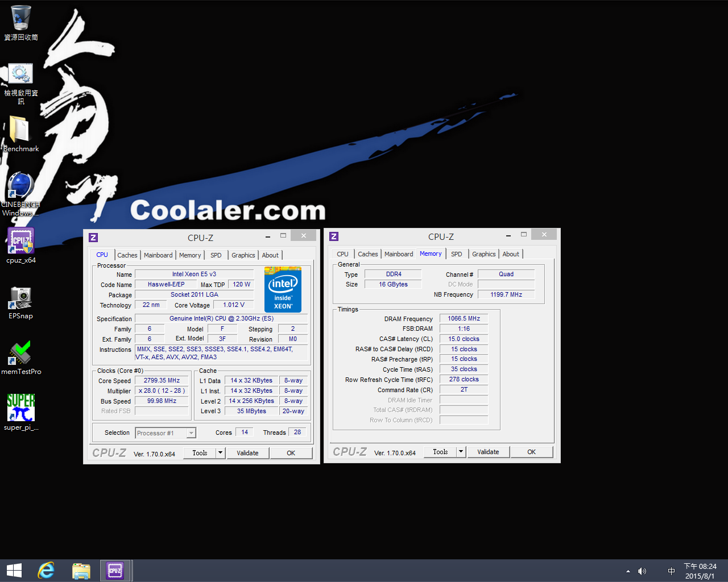Switch to Mainboard tab in right CPU-Z window

pos(399,254)
